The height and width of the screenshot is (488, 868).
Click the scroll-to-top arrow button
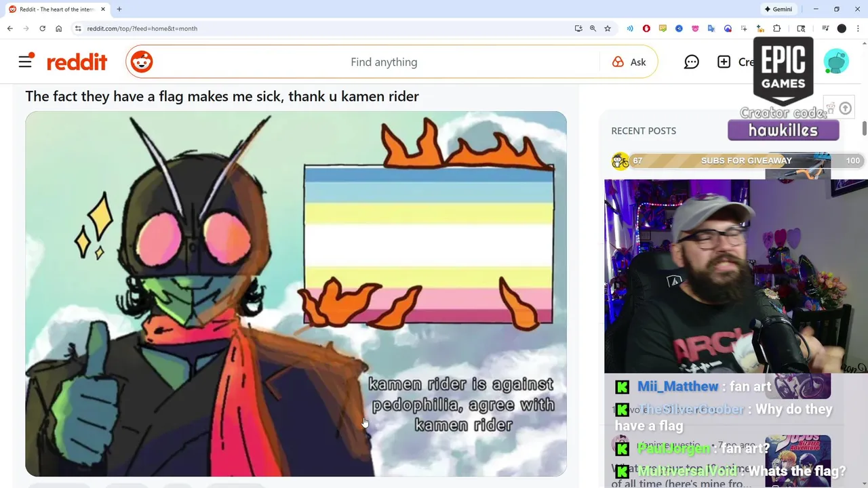click(845, 108)
